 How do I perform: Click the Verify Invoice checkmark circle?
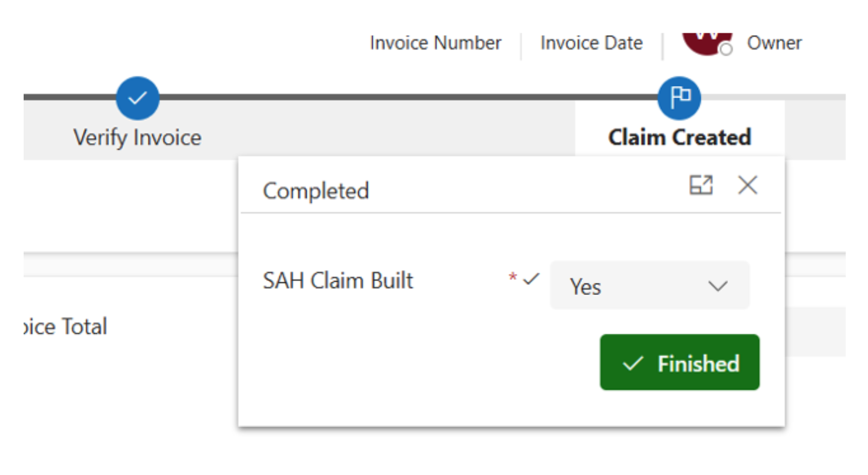(x=138, y=98)
